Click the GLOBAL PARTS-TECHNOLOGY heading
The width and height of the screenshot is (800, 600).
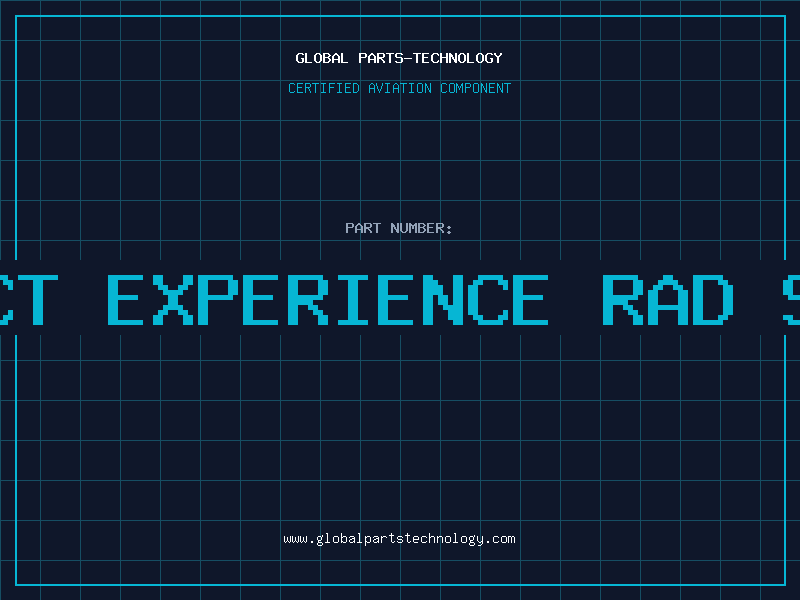[x=399, y=58]
